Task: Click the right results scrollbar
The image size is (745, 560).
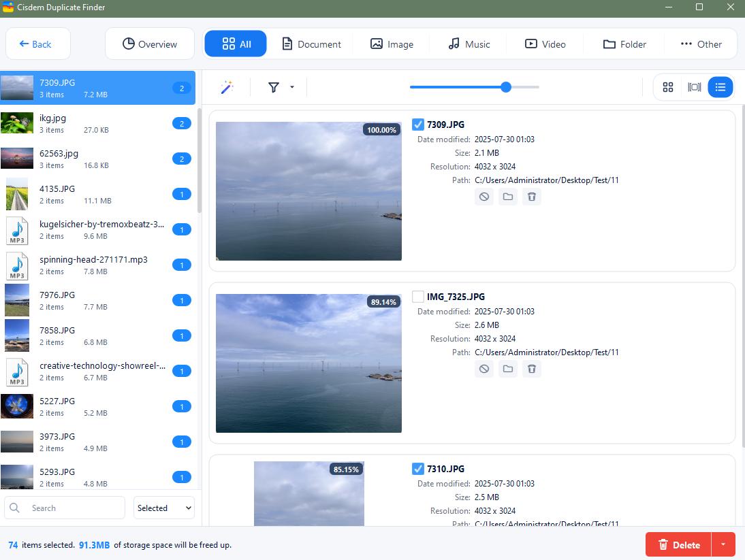Action: point(743,276)
